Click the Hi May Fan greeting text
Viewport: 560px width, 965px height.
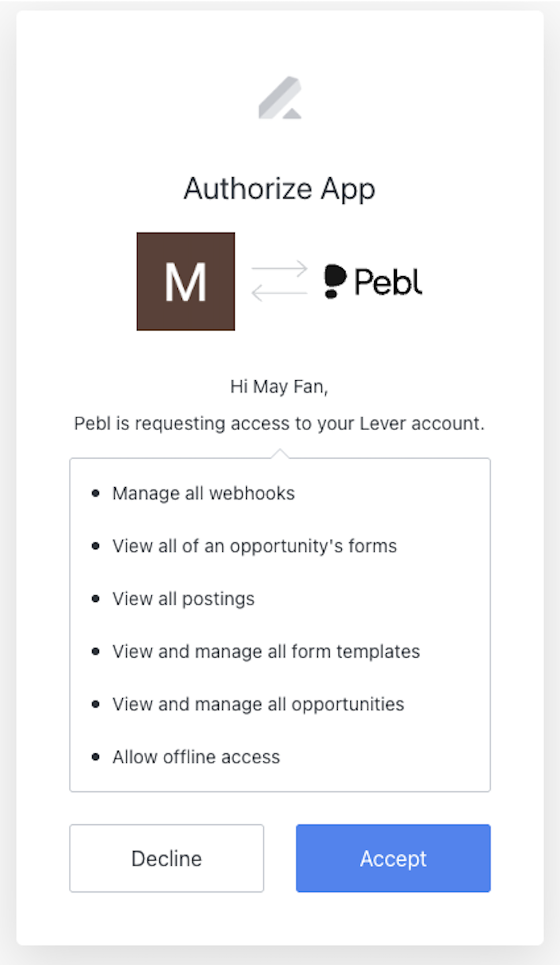point(279,386)
